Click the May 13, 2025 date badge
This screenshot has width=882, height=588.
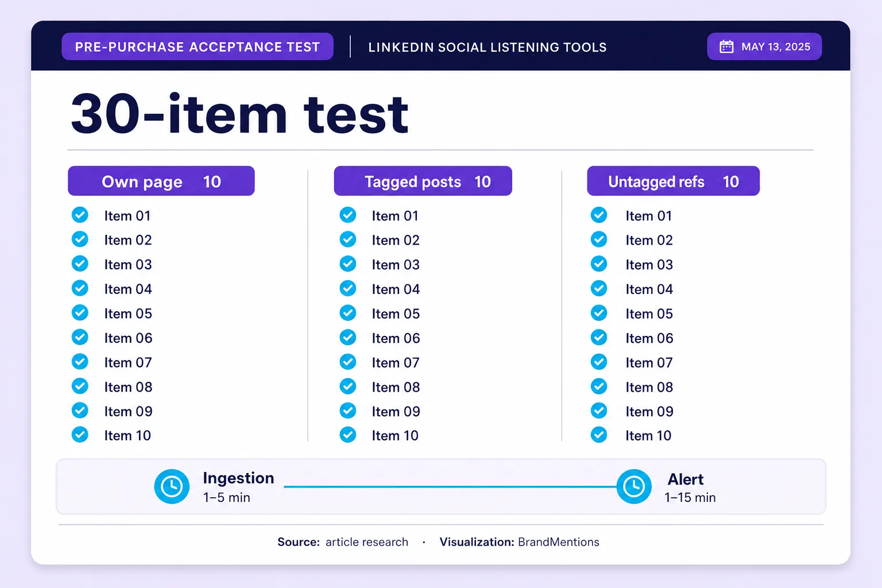(764, 47)
